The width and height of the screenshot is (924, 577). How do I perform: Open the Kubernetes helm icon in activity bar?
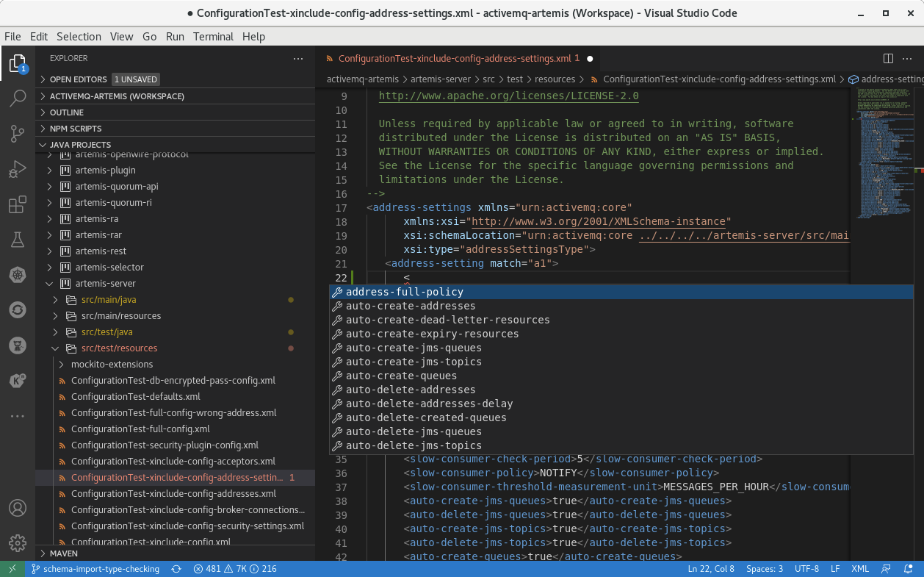coord(18,275)
